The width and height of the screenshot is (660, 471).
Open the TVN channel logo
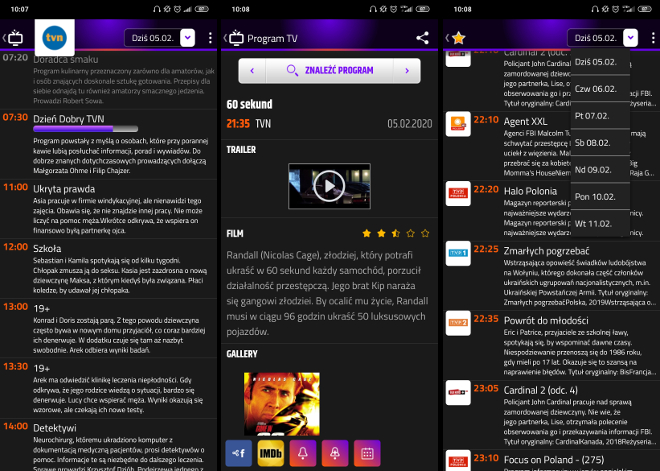53,38
